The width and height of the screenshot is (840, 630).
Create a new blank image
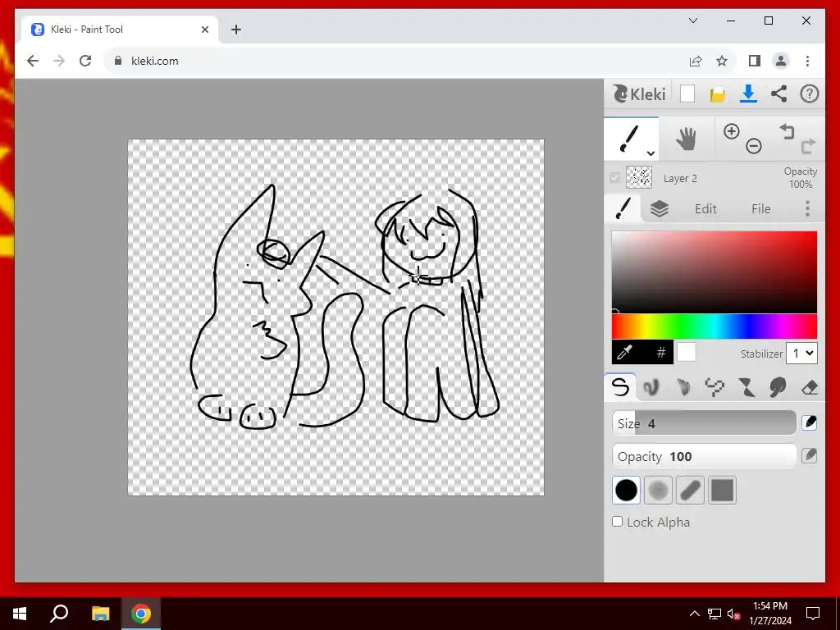(x=687, y=94)
